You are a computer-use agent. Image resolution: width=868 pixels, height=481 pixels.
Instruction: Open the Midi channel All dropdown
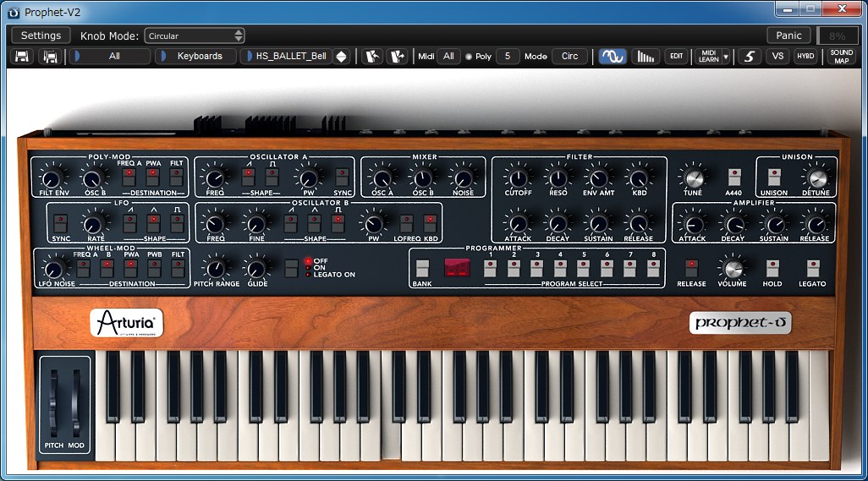(448, 57)
